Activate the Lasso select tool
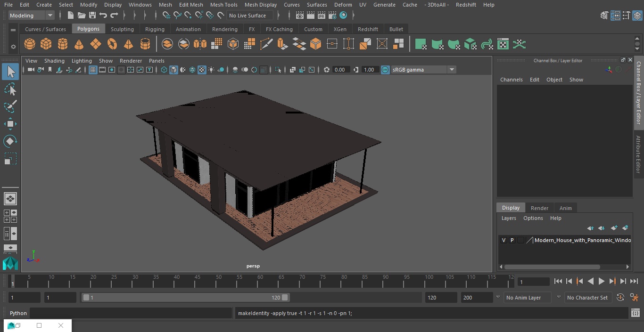Screen dimensions: 644x332 coord(10,89)
